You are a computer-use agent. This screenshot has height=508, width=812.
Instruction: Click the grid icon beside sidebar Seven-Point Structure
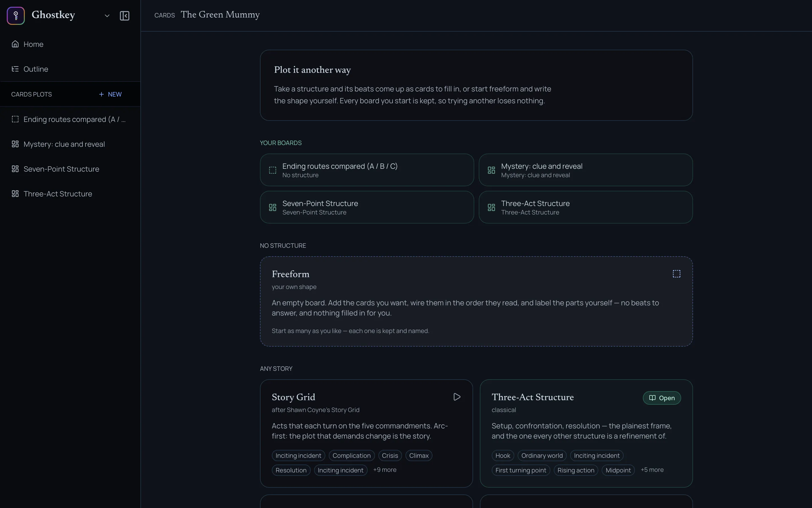pos(15,169)
